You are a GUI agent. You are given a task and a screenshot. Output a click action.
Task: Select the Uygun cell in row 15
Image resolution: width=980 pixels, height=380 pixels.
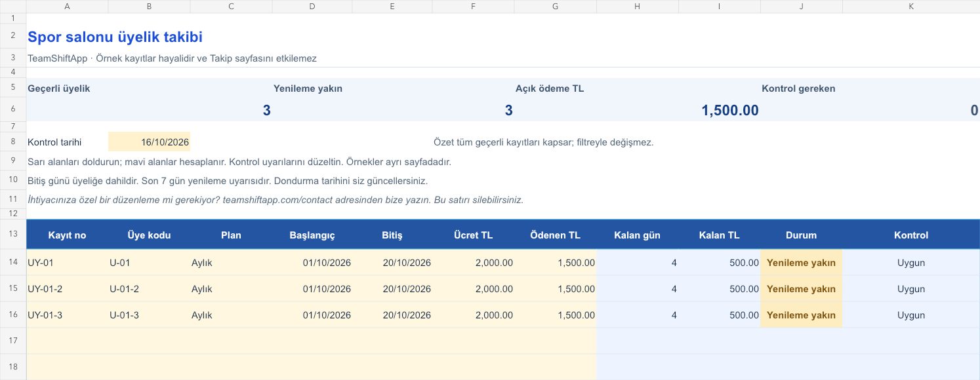pos(910,288)
